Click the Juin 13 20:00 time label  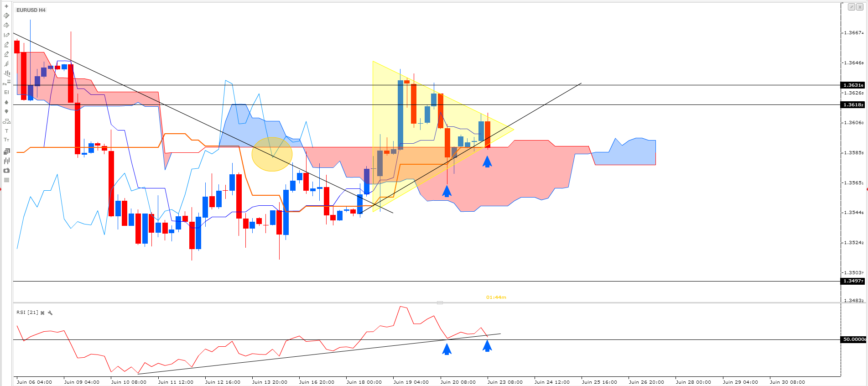click(x=270, y=382)
